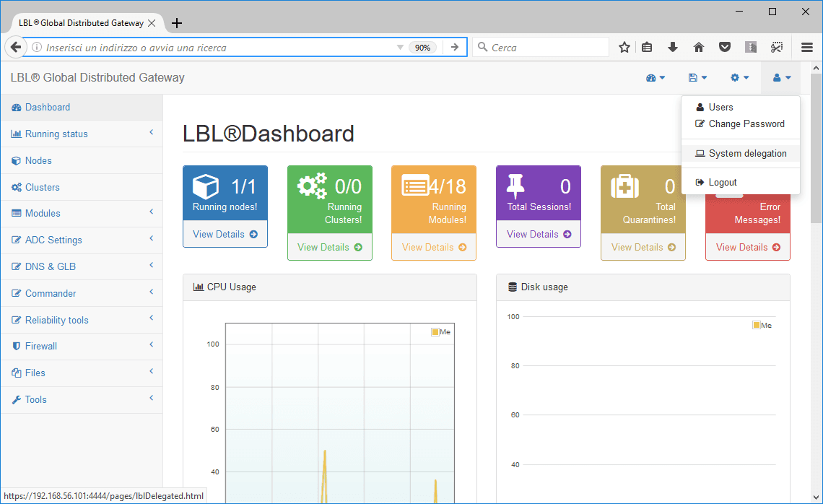View Details of Running Clusters card
The height and width of the screenshot is (504, 823).
pyautogui.click(x=330, y=247)
